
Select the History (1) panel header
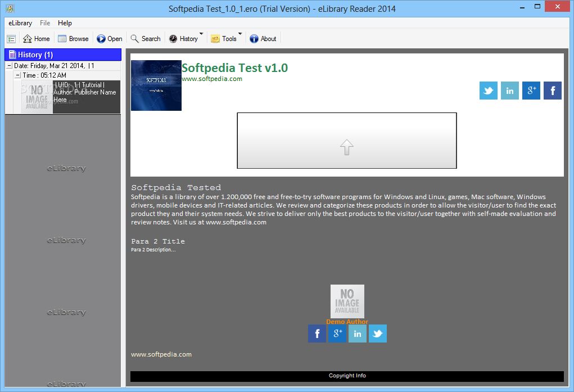pyautogui.click(x=63, y=55)
